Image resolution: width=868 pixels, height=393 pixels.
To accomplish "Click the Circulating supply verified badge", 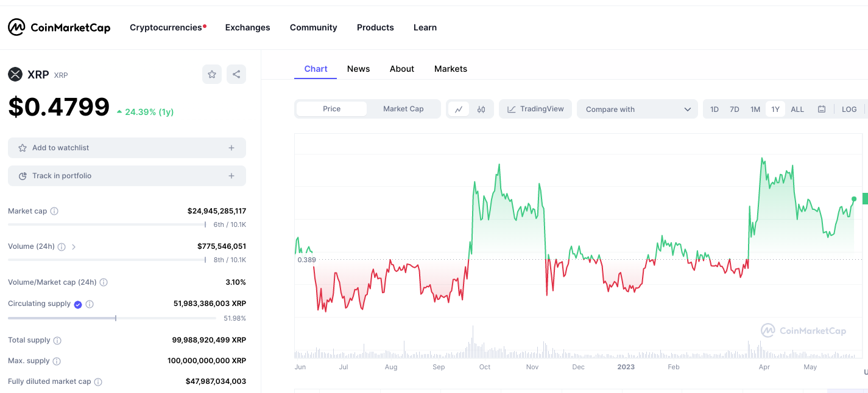I will [x=78, y=304].
